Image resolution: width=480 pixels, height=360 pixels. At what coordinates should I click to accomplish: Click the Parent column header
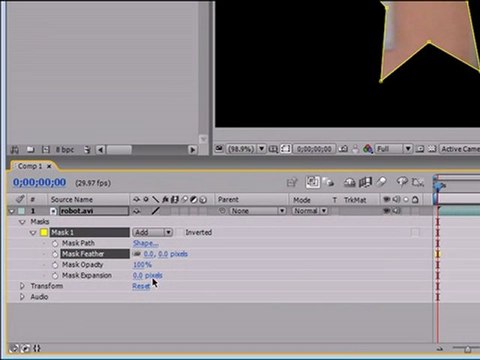(228, 200)
